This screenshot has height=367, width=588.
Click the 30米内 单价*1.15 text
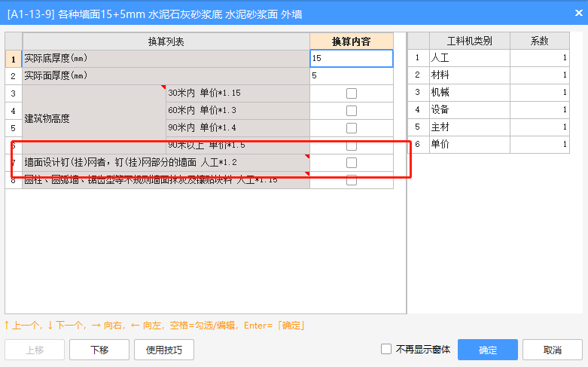(x=204, y=93)
